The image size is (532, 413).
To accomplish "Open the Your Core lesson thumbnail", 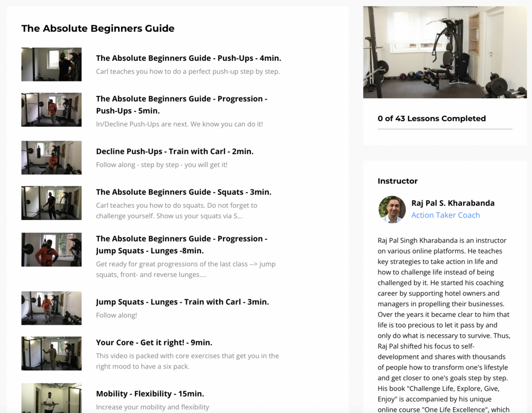I will [x=51, y=353].
